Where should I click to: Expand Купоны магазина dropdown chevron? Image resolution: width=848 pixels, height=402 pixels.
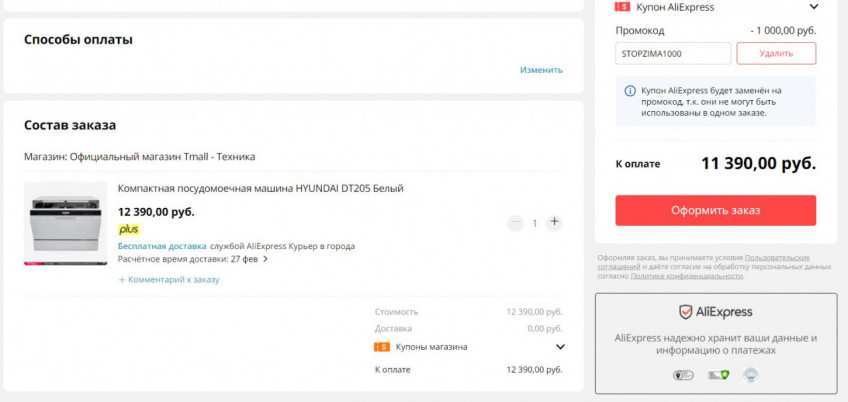pyautogui.click(x=560, y=347)
